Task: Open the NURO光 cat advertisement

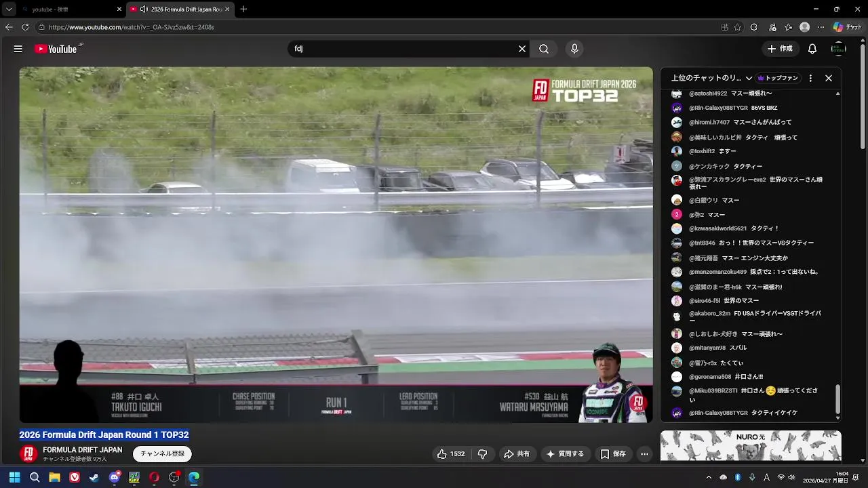Action: (751, 446)
